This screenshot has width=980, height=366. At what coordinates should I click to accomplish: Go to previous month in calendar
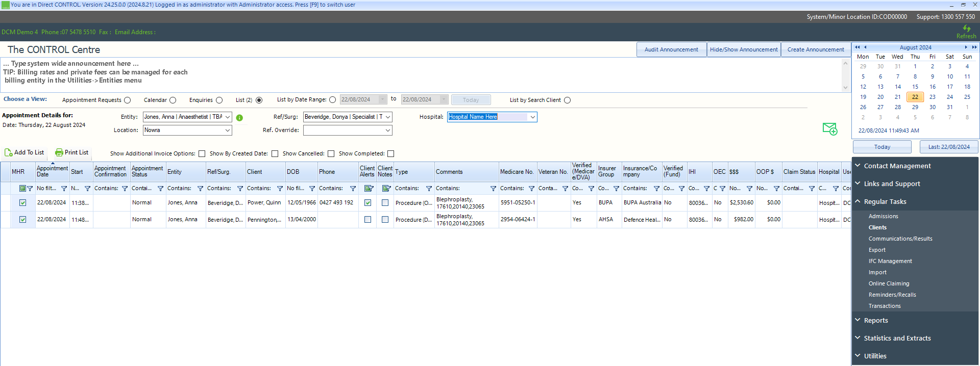point(865,47)
